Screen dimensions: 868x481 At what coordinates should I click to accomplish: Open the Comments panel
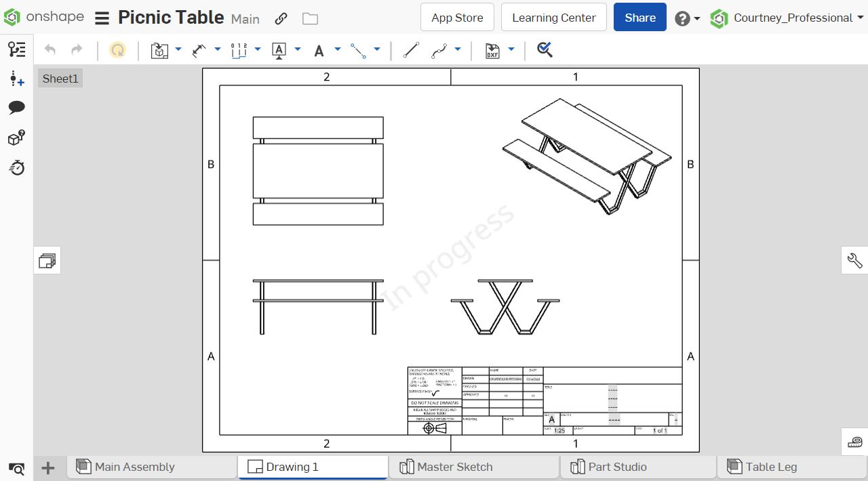pos(17,107)
